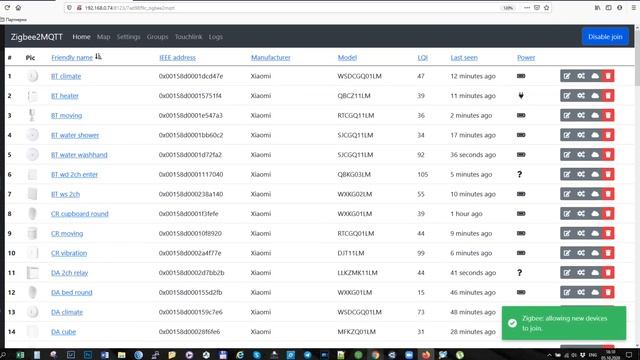The width and height of the screenshot is (640, 360).
Task: Open the Home tab in navbar
Action: point(81,37)
